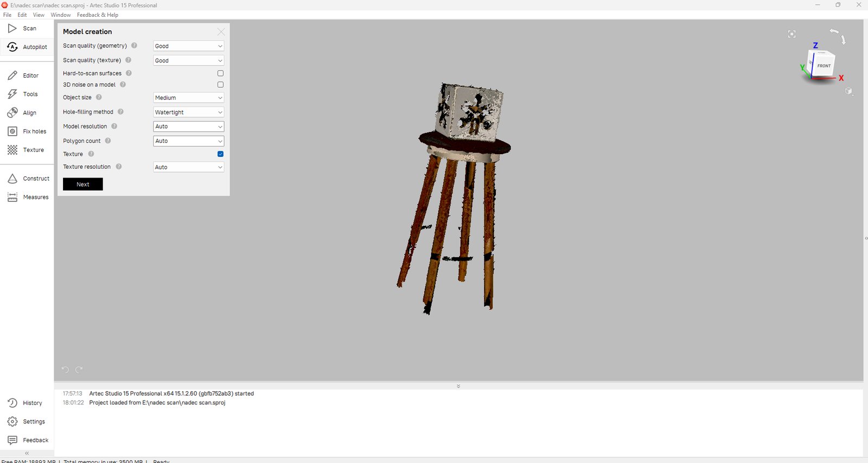Open the Measures panel
Image resolution: width=868 pixels, height=463 pixels.
tap(27, 197)
